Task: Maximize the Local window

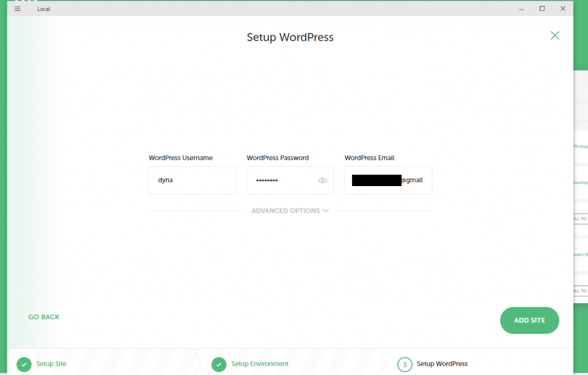Action: pos(542,9)
